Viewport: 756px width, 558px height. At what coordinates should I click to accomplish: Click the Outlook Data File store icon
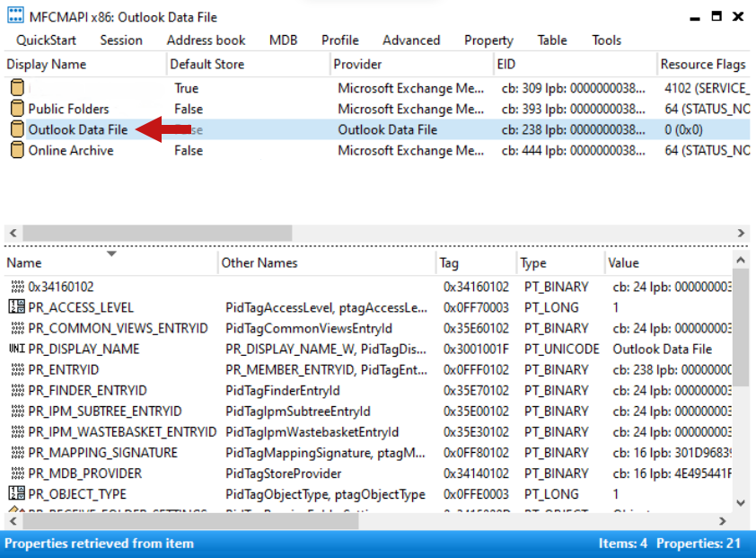[x=17, y=128]
